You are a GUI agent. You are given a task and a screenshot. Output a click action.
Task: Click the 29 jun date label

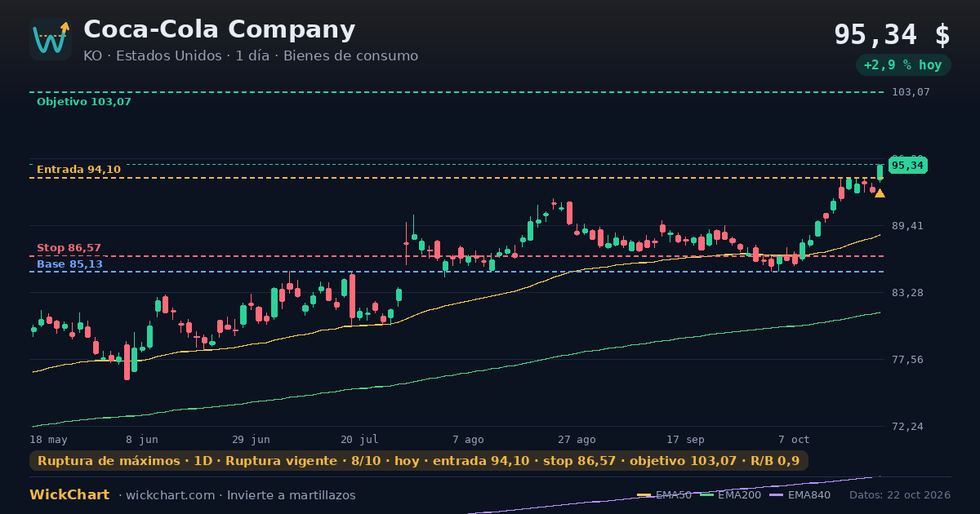(251, 439)
